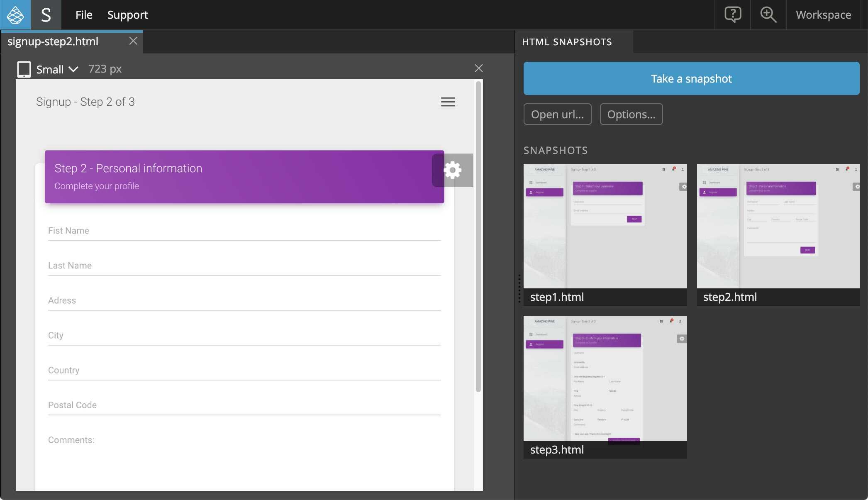Click the S app mode icon
Screen dimensions: 868x500
(x=46, y=15)
